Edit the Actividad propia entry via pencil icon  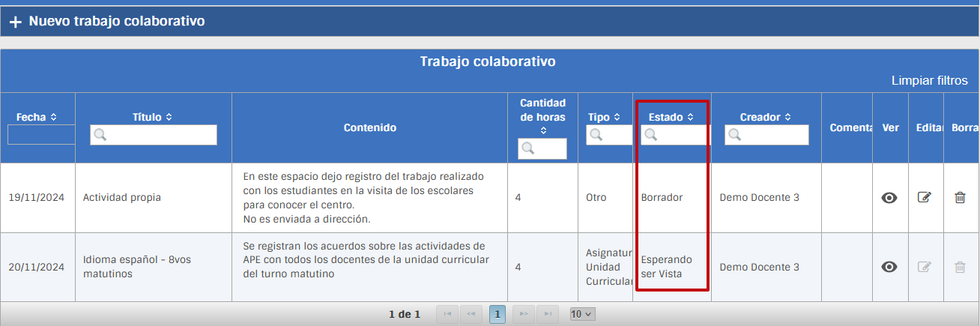point(925,198)
